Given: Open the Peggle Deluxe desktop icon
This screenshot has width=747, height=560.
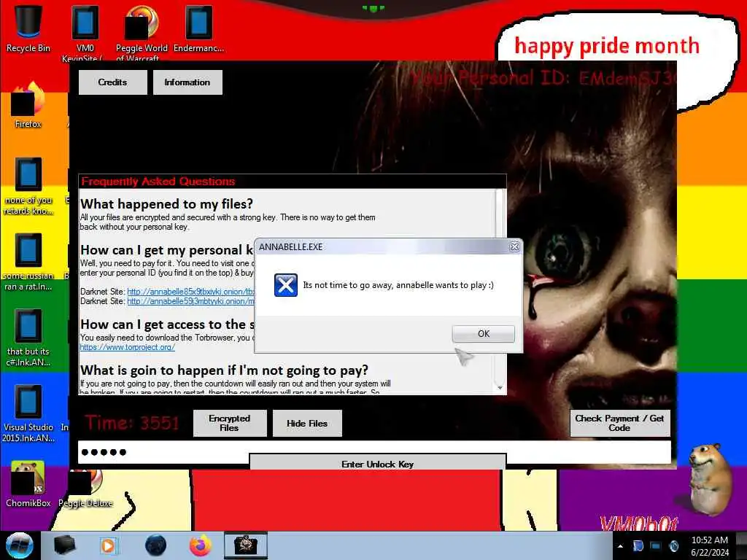Looking at the screenshot, I should click(86, 489).
